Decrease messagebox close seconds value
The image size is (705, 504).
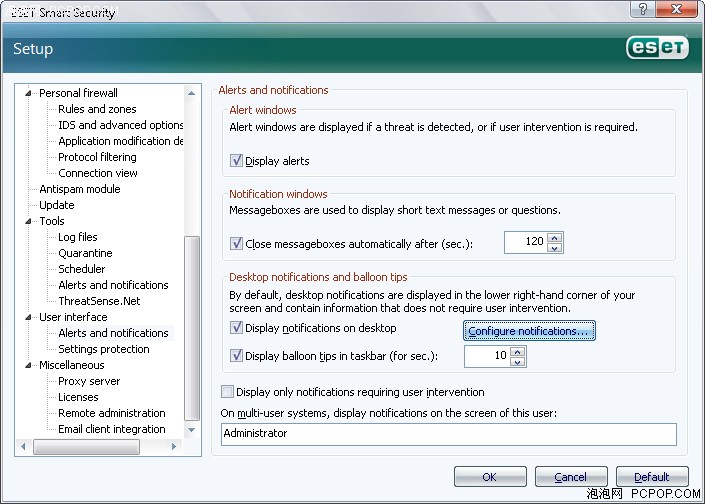pos(555,248)
